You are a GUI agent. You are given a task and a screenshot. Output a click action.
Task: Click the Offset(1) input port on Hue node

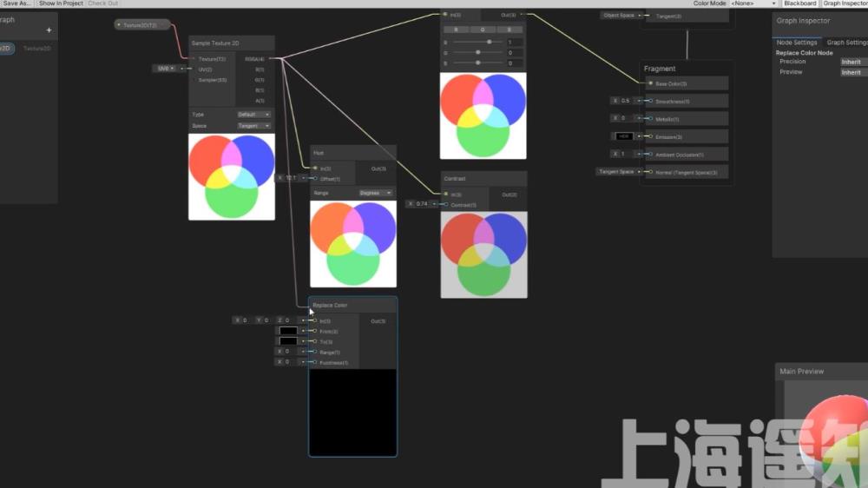coord(314,179)
